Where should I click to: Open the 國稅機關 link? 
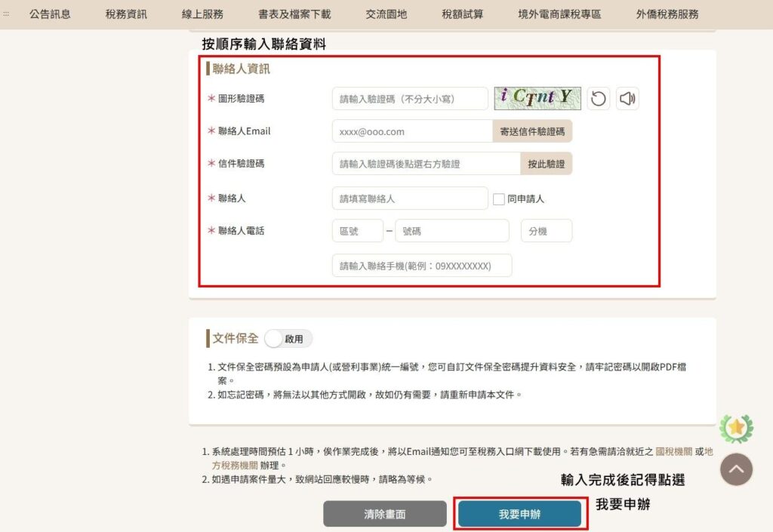674,451
